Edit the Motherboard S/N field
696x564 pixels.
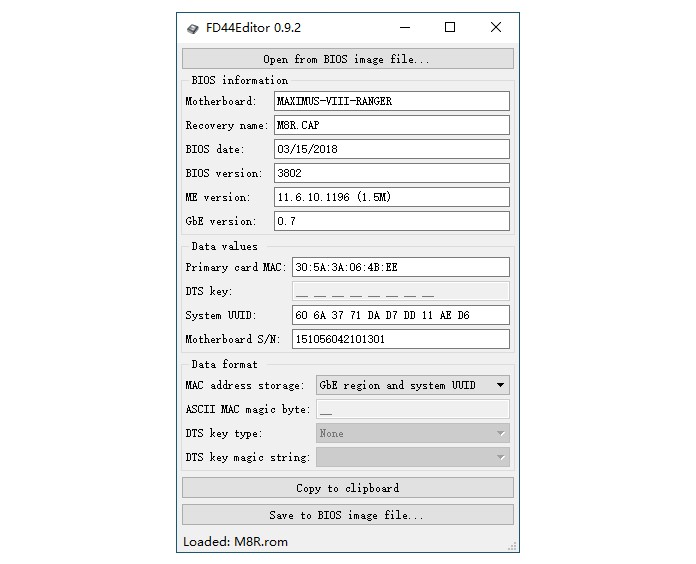pyautogui.click(x=400, y=339)
